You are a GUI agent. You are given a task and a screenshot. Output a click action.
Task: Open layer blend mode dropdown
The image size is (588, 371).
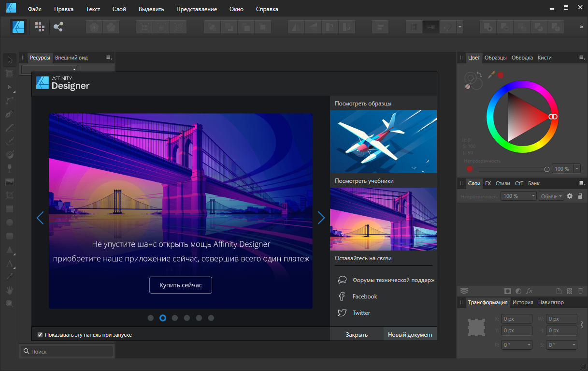pyautogui.click(x=551, y=196)
